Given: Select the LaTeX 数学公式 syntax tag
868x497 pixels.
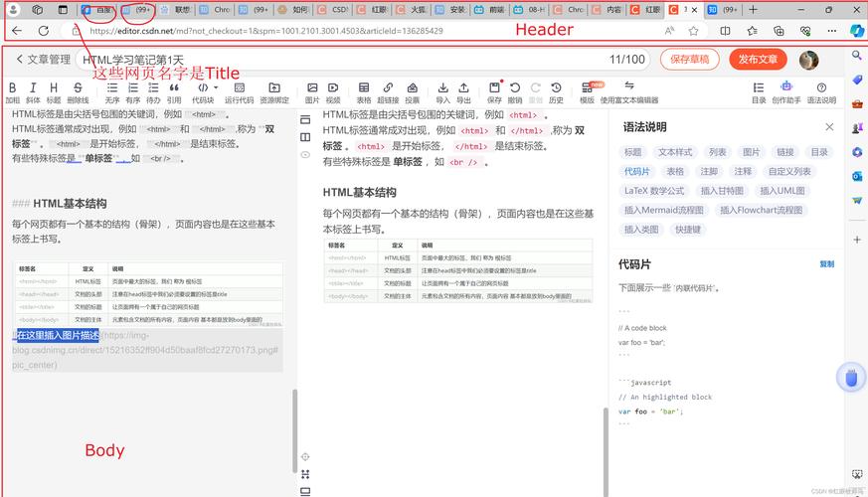Looking at the screenshot, I should click(654, 190).
